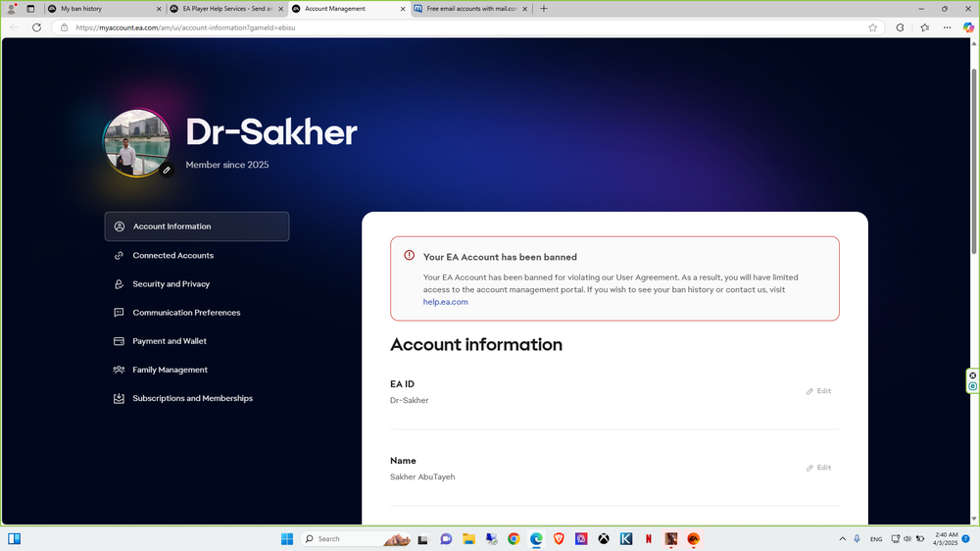The height and width of the screenshot is (551, 980).
Task: Open browser Settings and more menu
Action: (948, 27)
